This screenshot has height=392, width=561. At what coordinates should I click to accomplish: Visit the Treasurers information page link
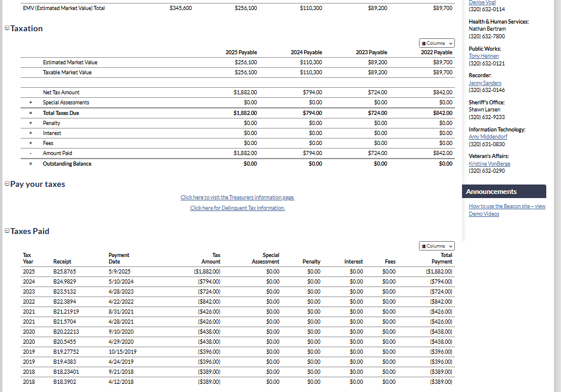tap(237, 197)
